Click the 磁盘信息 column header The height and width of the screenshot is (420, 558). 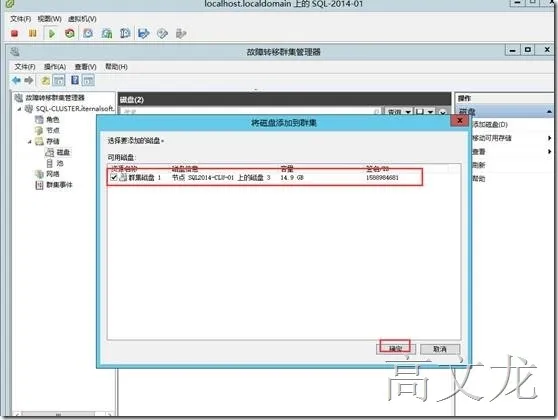(185, 168)
